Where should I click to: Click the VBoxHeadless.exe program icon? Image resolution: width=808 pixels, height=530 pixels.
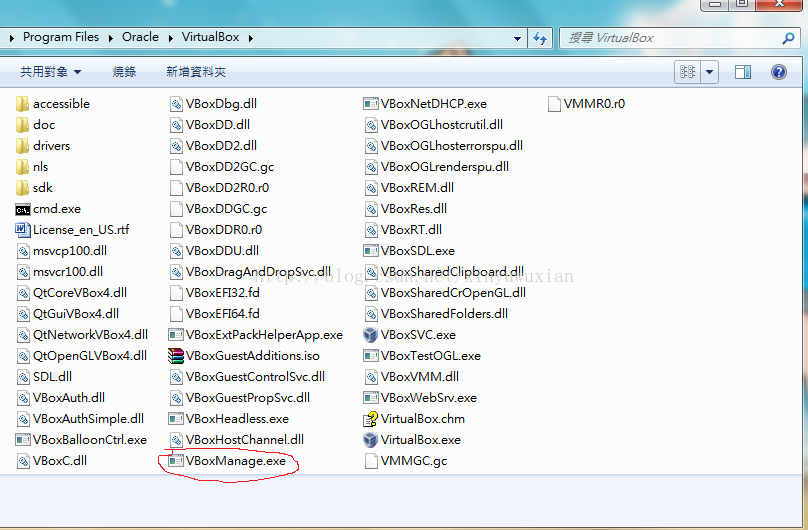(x=176, y=419)
